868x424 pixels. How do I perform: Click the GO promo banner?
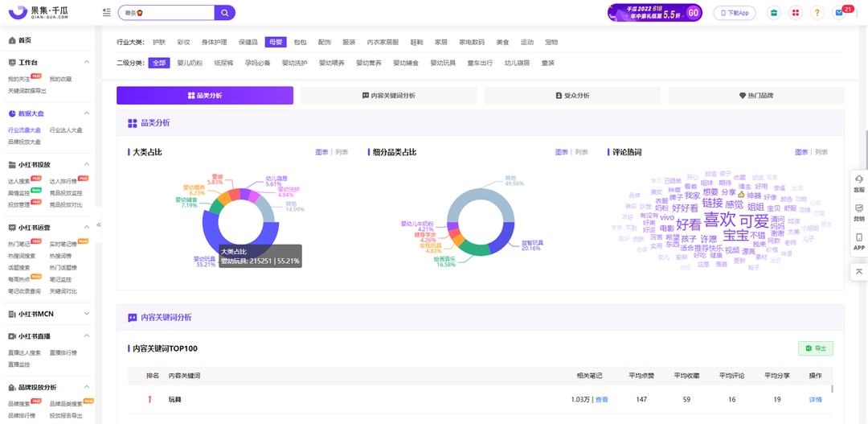pyautogui.click(x=654, y=13)
